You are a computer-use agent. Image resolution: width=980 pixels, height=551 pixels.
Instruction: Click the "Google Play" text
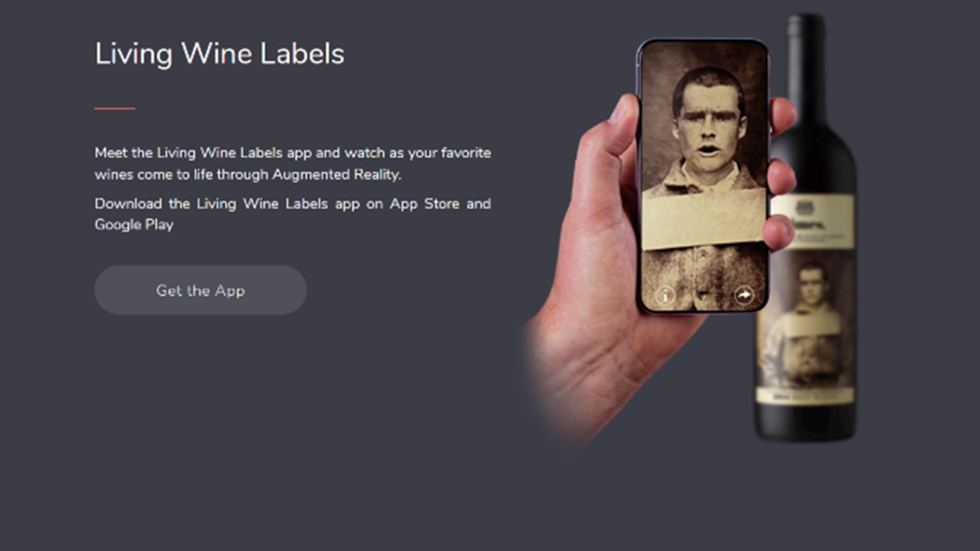click(x=134, y=224)
